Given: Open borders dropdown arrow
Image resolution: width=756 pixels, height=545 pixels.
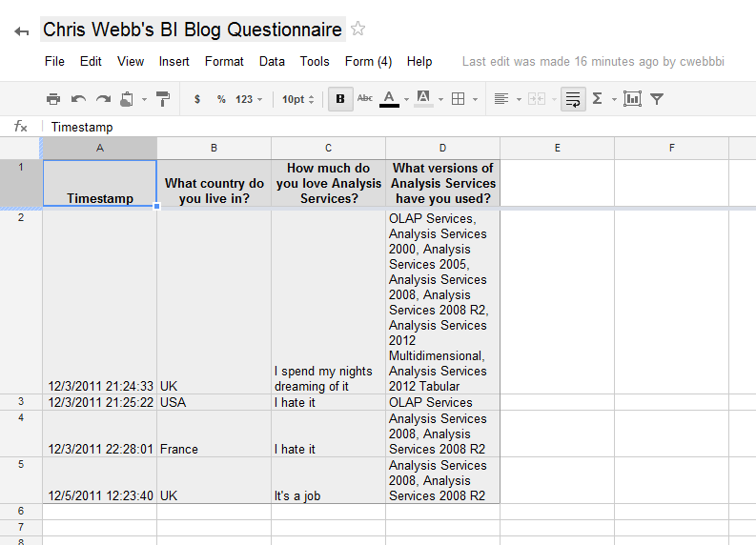Looking at the screenshot, I should click(x=475, y=100).
